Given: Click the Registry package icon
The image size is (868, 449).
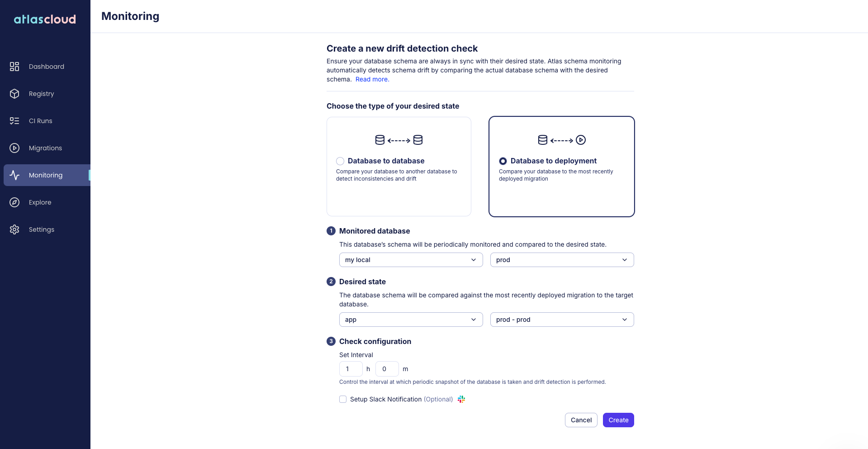Looking at the screenshot, I should point(14,94).
